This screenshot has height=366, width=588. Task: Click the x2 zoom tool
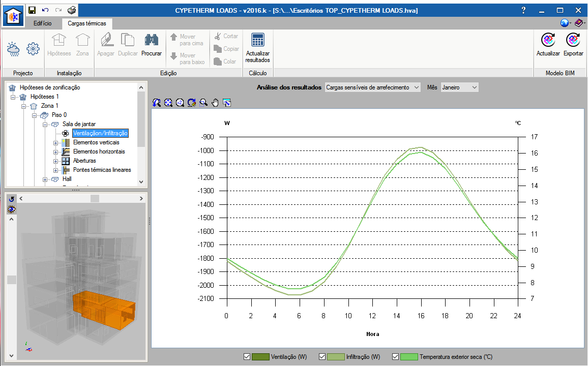click(180, 103)
